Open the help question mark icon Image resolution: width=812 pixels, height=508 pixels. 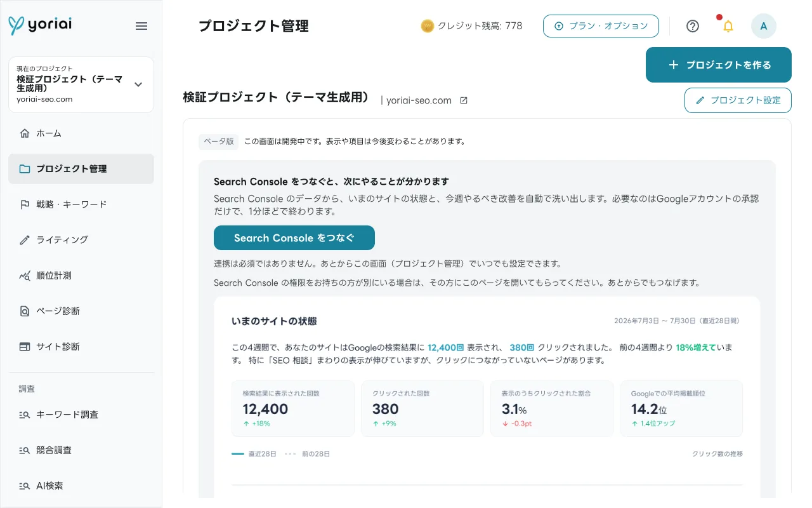pyautogui.click(x=693, y=26)
